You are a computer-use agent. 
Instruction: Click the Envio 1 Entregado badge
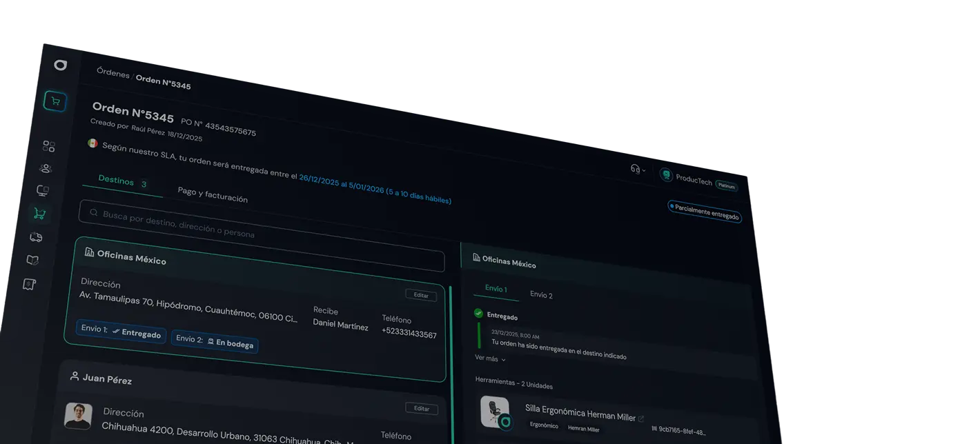tap(121, 331)
